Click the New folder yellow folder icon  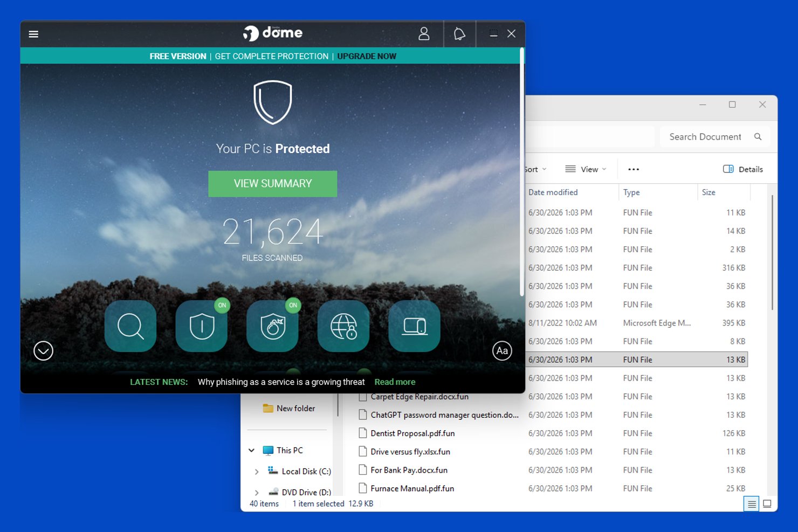coord(268,409)
